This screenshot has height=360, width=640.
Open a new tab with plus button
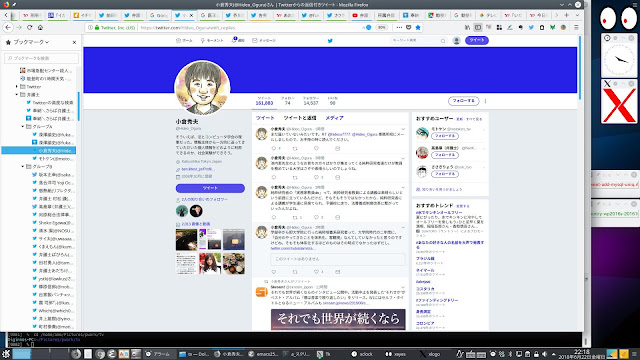567,15
